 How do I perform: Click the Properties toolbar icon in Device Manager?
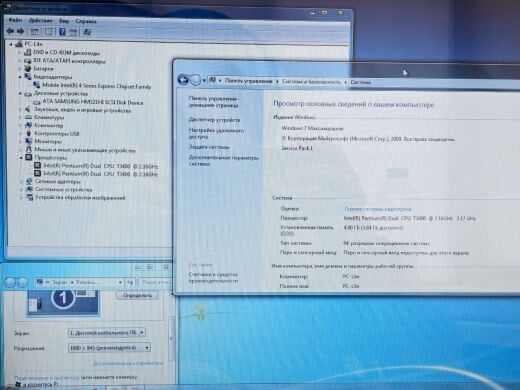click(49, 32)
